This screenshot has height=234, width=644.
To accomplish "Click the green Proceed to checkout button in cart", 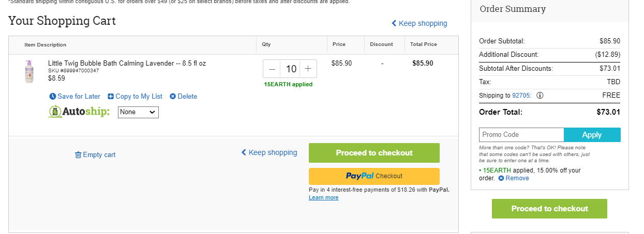I will pyautogui.click(x=374, y=153).
